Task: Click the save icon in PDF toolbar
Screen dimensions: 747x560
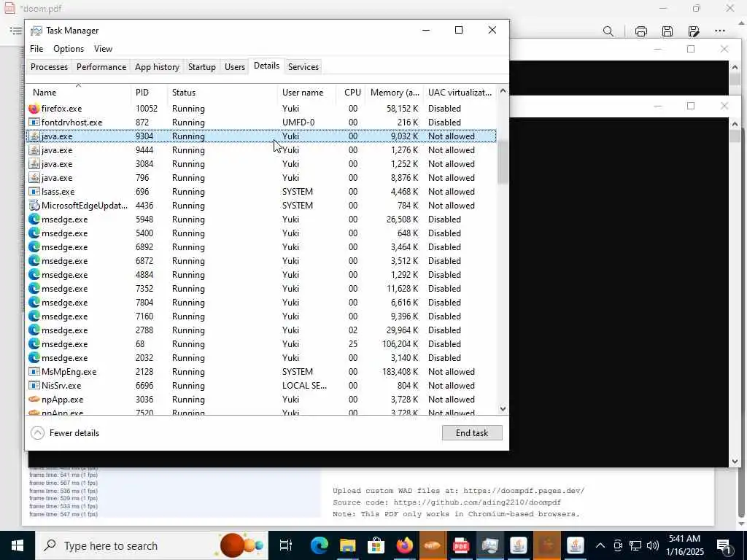Action: pyautogui.click(x=667, y=31)
